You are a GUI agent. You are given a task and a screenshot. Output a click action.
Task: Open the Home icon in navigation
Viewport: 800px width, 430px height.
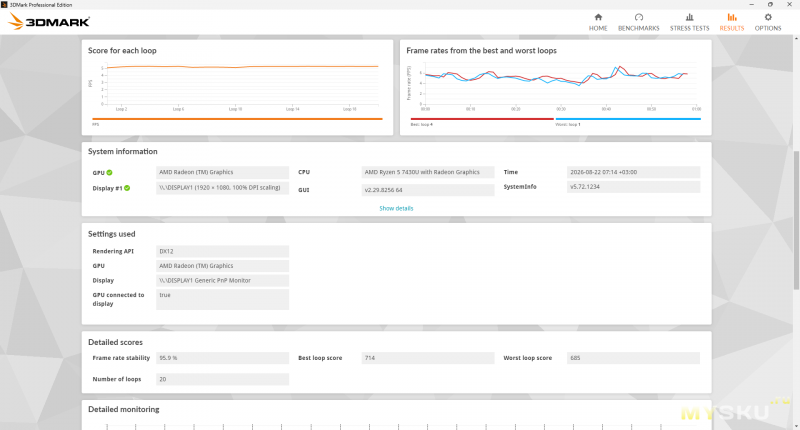(x=598, y=17)
